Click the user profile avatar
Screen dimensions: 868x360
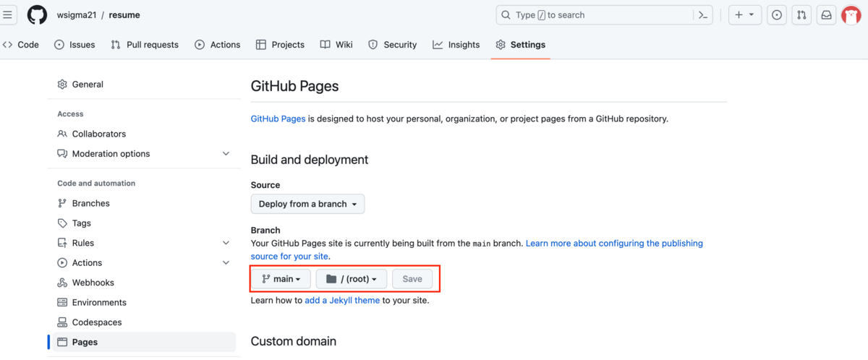pos(851,14)
